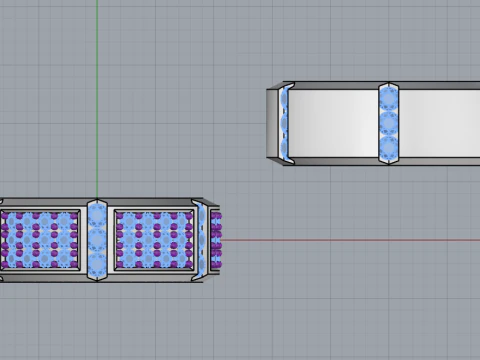Select the dark left end face of upper band
This screenshot has height=360, width=480.
click(272, 123)
